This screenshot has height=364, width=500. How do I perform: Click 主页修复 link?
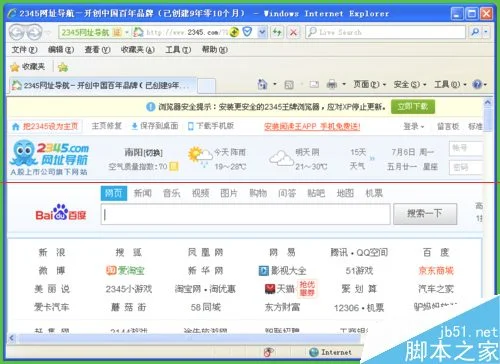(106, 126)
